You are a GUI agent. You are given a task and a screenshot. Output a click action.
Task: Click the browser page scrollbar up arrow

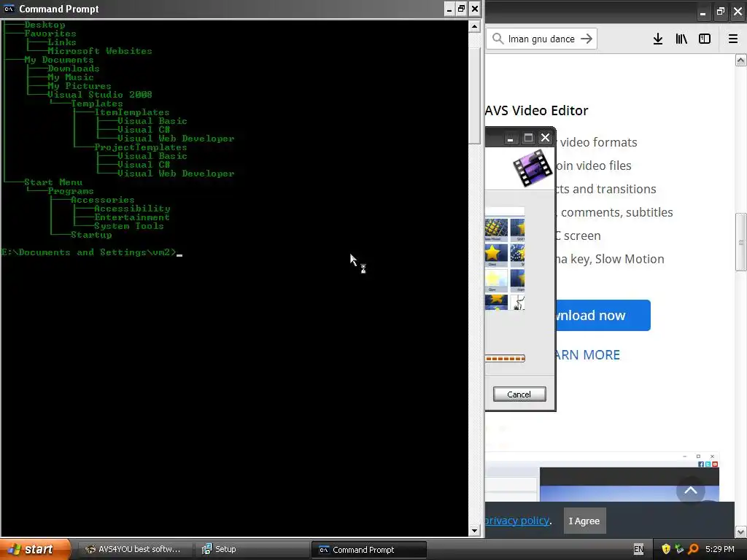[x=740, y=60]
